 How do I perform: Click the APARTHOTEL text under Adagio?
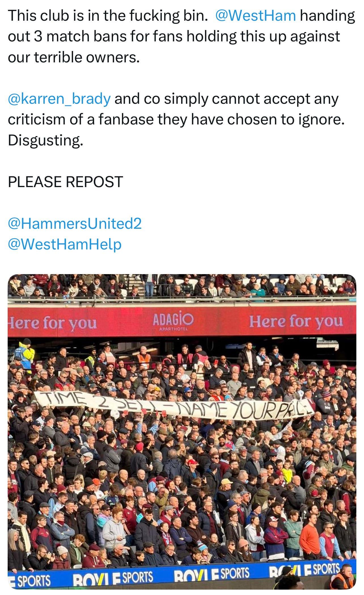(173, 329)
